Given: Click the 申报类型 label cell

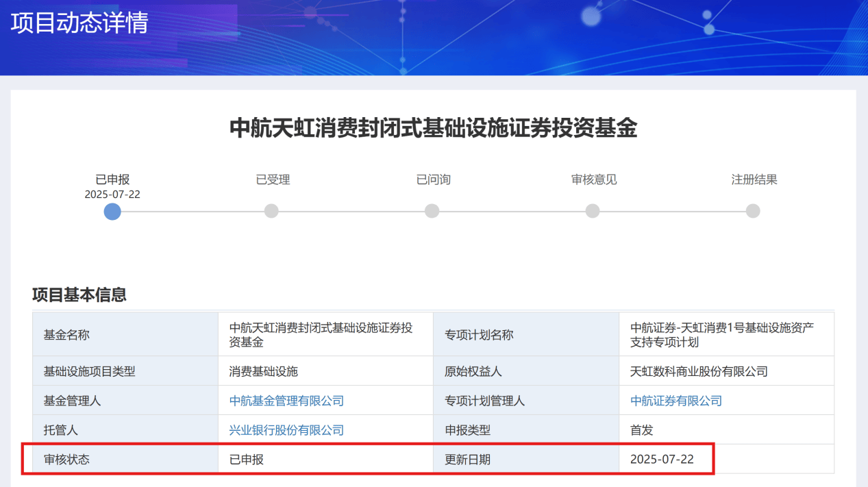Looking at the screenshot, I should [x=526, y=430].
